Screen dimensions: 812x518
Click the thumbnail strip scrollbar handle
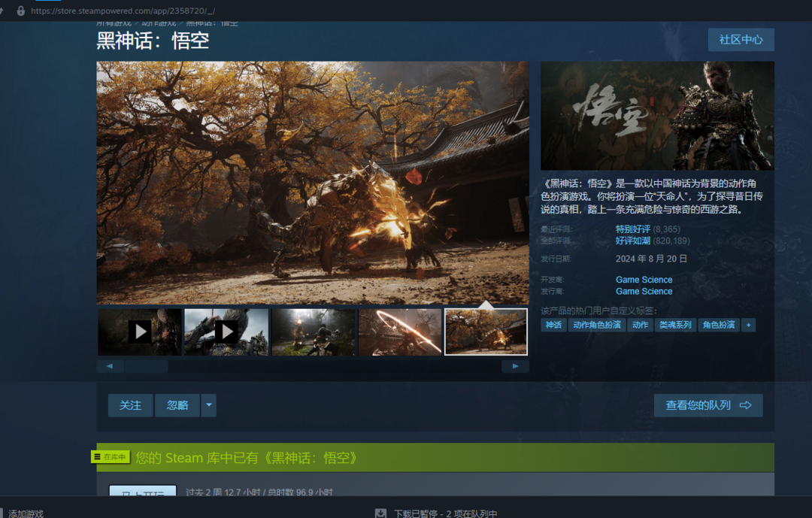click(x=146, y=366)
